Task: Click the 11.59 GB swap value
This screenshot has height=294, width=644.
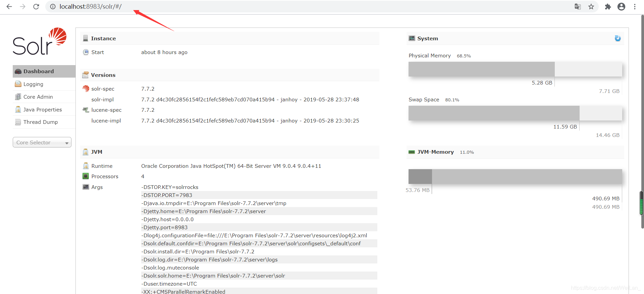Action: point(565,127)
